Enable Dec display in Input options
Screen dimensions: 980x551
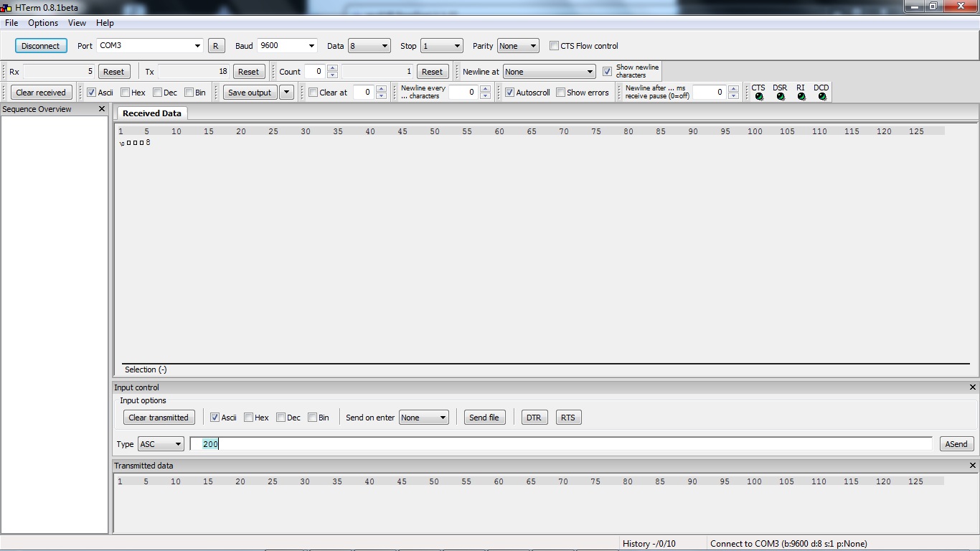click(281, 418)
